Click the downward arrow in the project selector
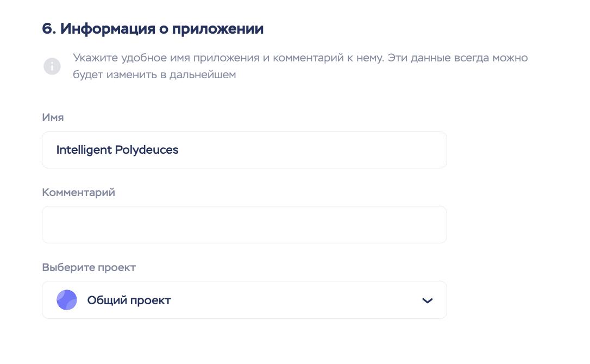The image size is (590, 364). (x=428, y=299)
